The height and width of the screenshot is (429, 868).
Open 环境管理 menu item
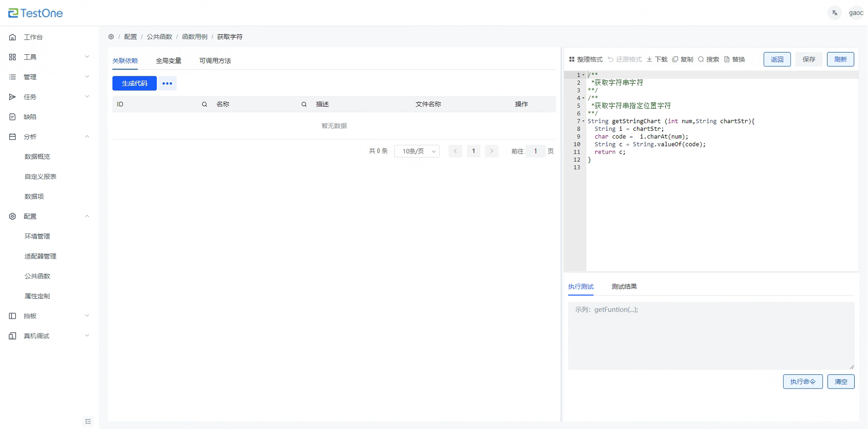37,236
